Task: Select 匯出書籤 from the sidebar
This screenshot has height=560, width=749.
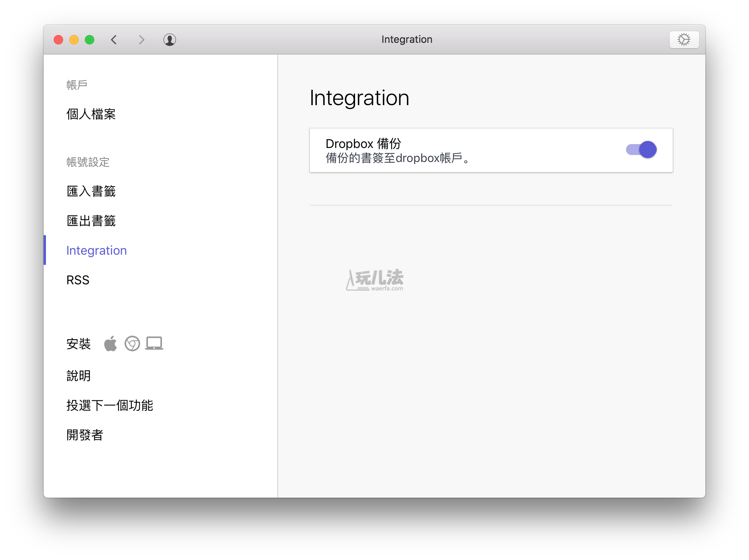Action: tap(91, 221)
